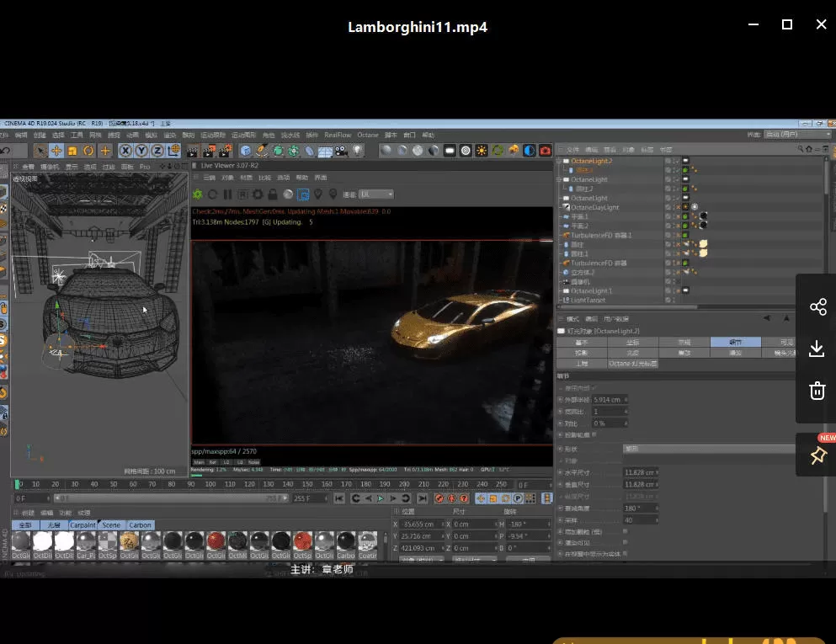Select the Rotate tool in the main toolbar
Image resolution: width=836 pixels, height=644 pixels.
[x=88, y=150]
